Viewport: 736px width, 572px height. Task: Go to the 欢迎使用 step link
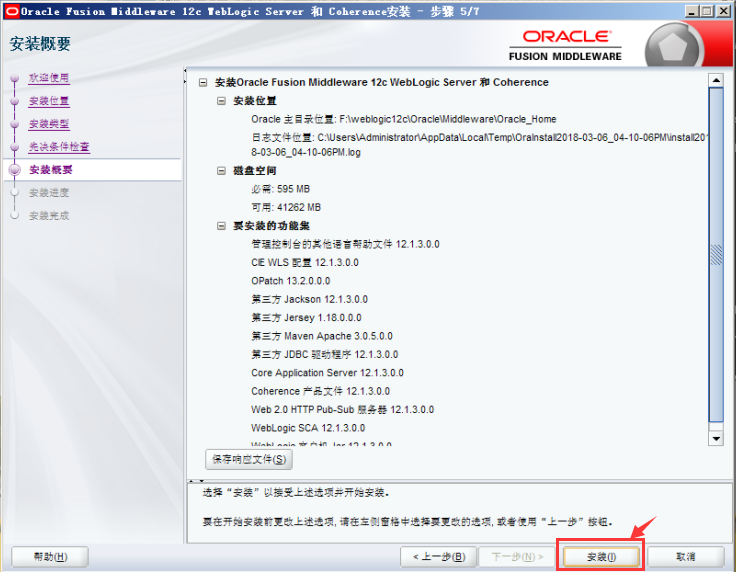[x=49, y=78]
